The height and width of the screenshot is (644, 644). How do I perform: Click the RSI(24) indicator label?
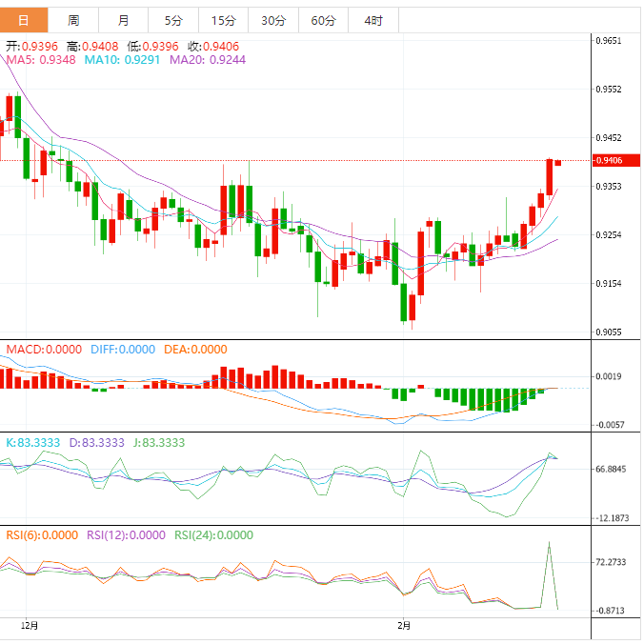click(213, 535)
